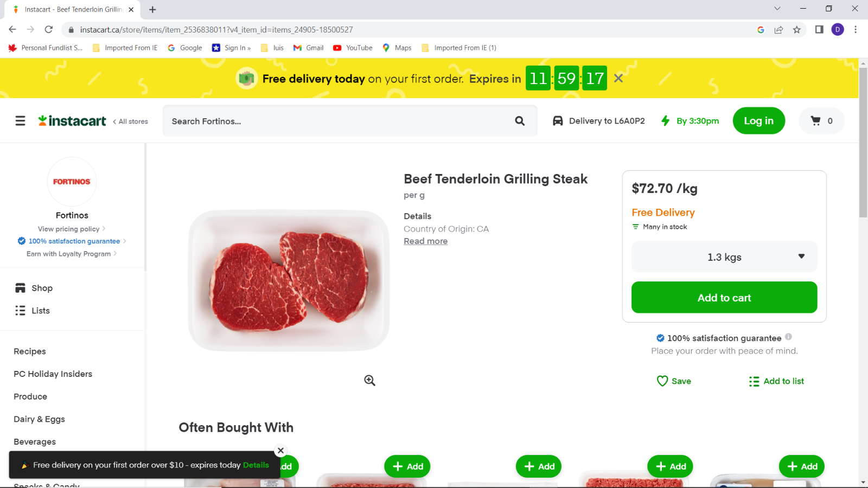
Task: Close the first order promo toast
Action: pos(280,451)
